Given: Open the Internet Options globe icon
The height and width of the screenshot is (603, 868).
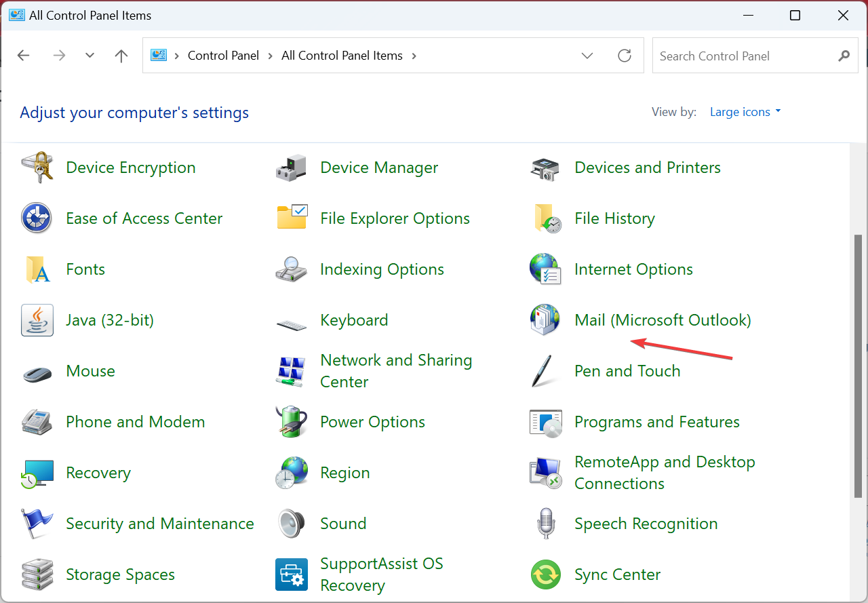Looking at the screenshot, I should 545,269.
